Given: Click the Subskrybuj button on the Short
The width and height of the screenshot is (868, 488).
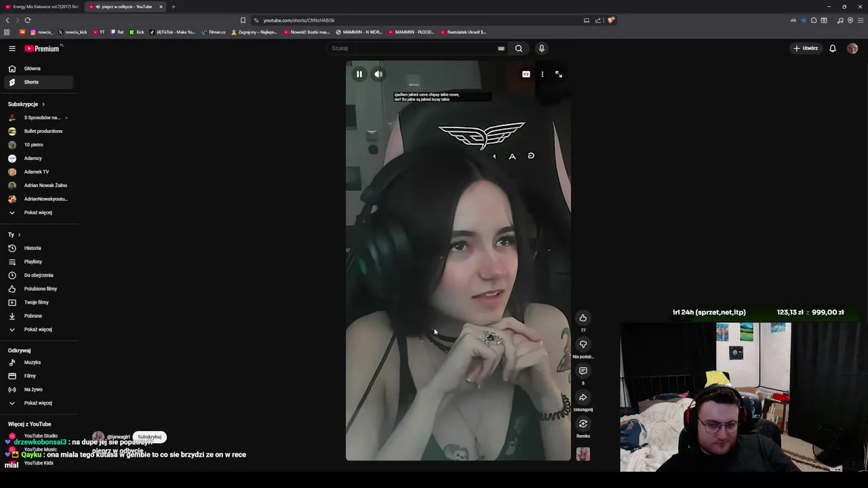Looking at the screenshot, I should tap(150, 437).
